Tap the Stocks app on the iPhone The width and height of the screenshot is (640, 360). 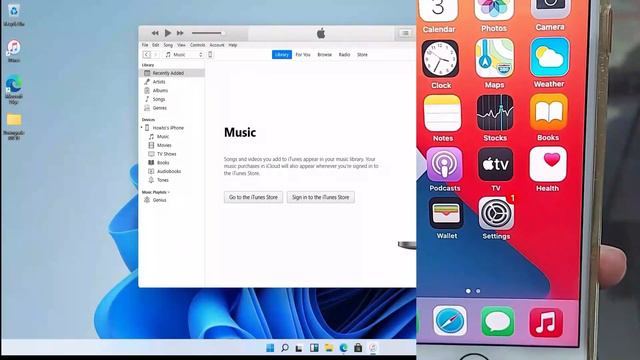(495, 113)
